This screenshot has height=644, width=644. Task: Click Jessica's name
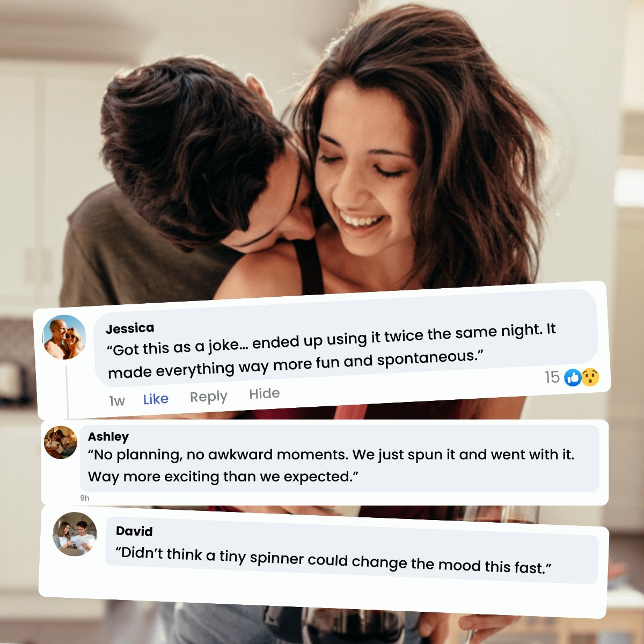click(130, 328)
